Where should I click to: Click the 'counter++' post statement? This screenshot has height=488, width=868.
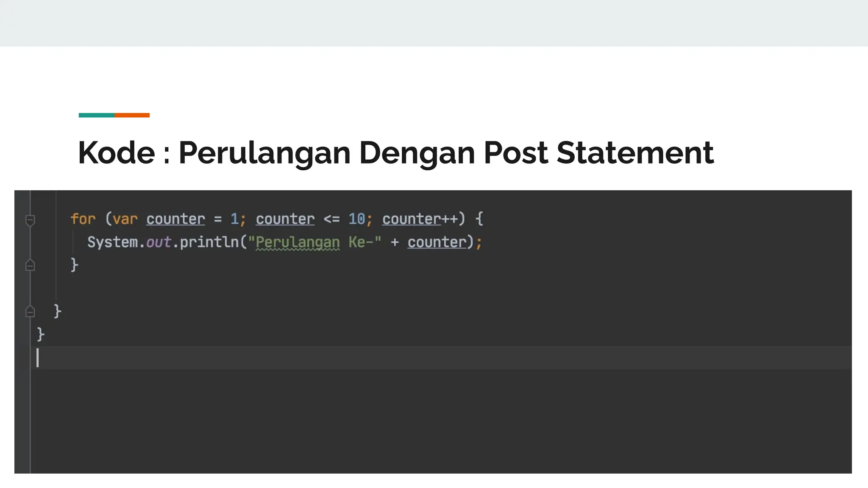(420, 219)
